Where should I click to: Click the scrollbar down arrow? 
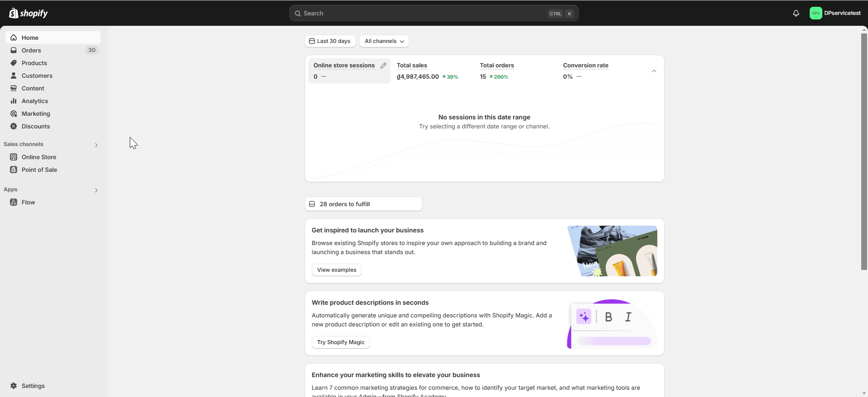[x=864, y=393]
